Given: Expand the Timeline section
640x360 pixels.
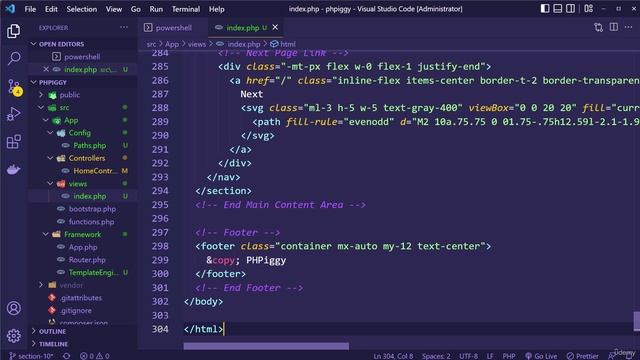Looking at the screenshot, I should point(53,344).
